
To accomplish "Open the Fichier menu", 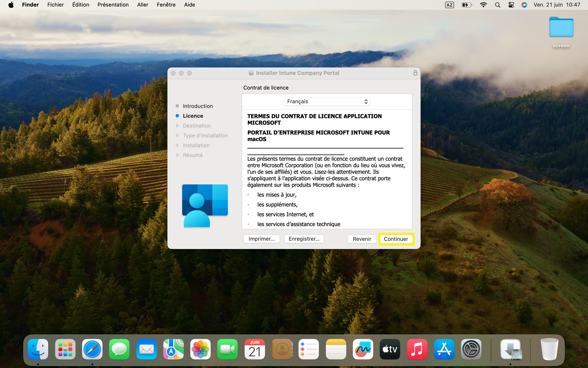I will pyautogui.click(x=55, y=5).
